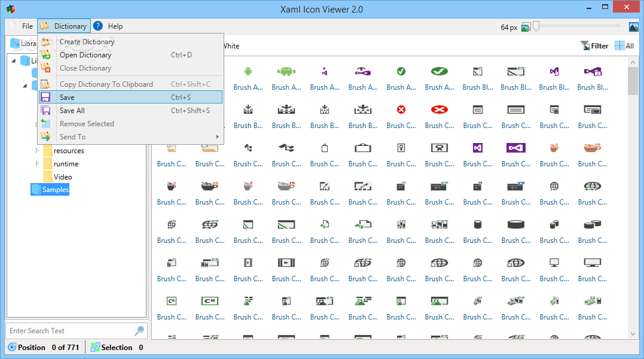Pick the large black database cylinder icon

point(516,224)
